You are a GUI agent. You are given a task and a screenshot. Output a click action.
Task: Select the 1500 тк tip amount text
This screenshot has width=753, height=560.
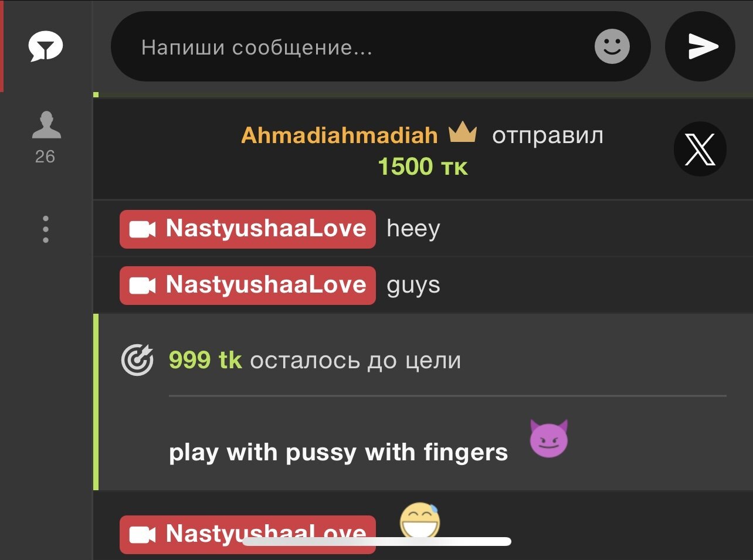423,167
